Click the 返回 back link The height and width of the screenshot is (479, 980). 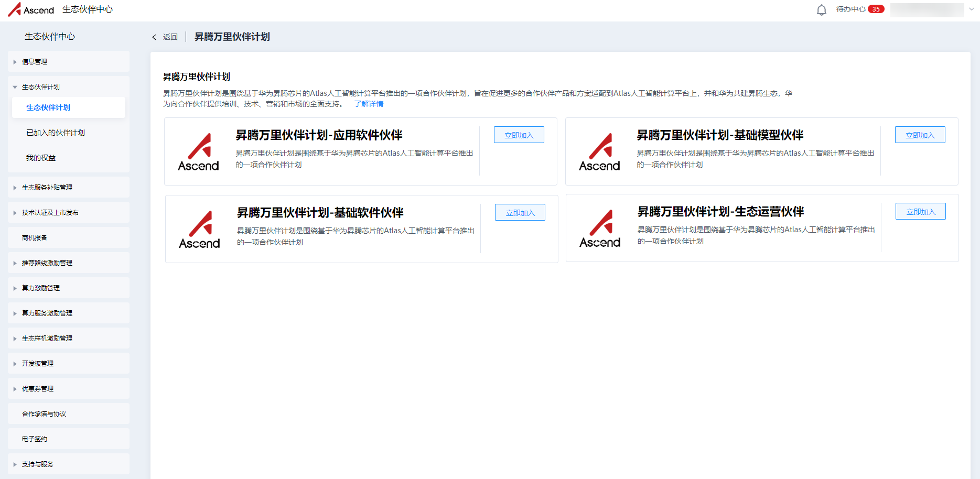coord(170,37)
